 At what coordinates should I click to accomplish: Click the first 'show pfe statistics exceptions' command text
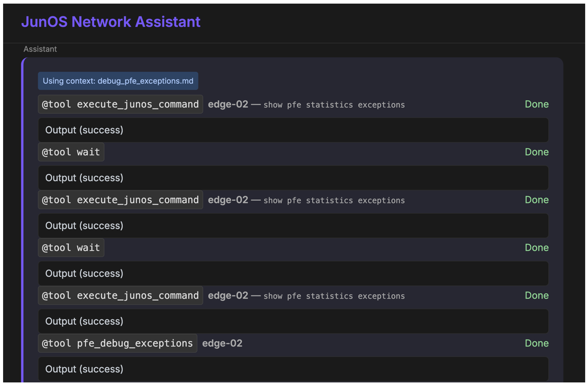pyautogui.click(x=334, y=105)
